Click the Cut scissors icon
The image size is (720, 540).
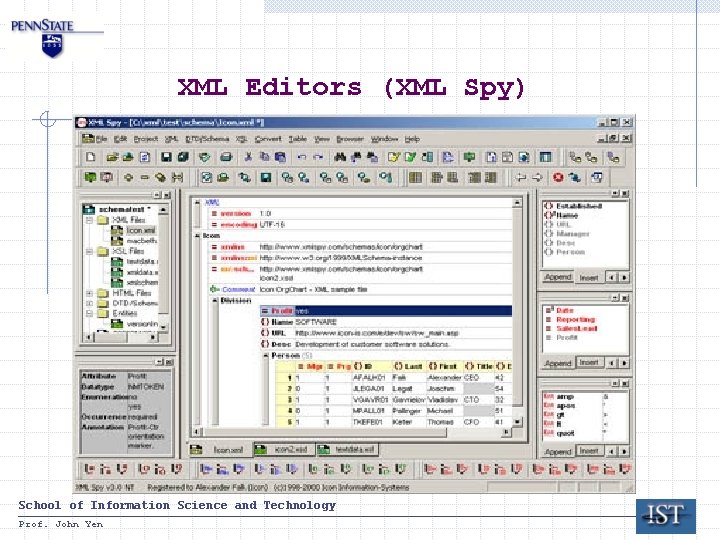coord(248,157)
